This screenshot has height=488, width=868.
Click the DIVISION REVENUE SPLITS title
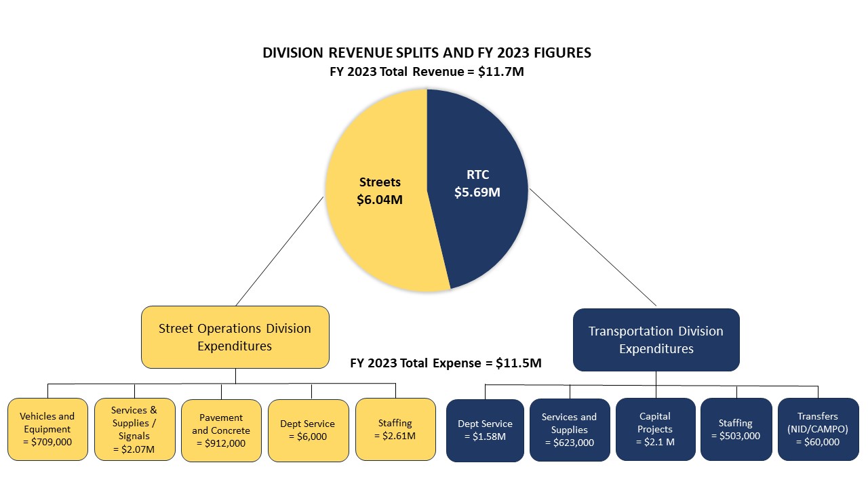click(x=427, y=52)
